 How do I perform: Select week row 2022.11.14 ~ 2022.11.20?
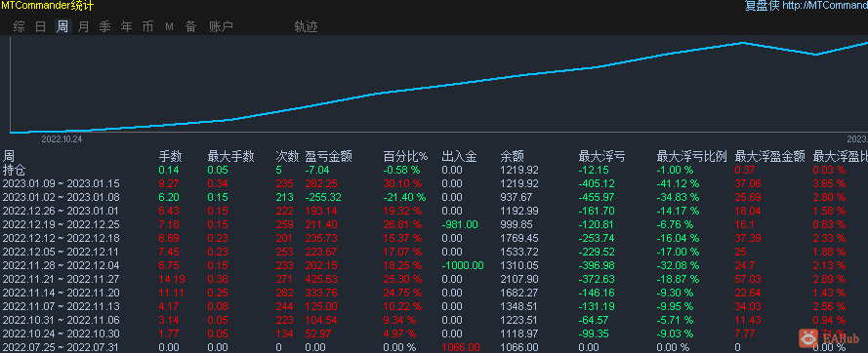coord(434,293)
